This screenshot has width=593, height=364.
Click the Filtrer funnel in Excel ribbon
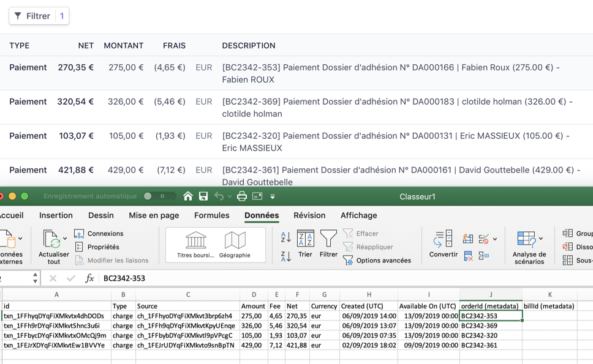point(328,245)
